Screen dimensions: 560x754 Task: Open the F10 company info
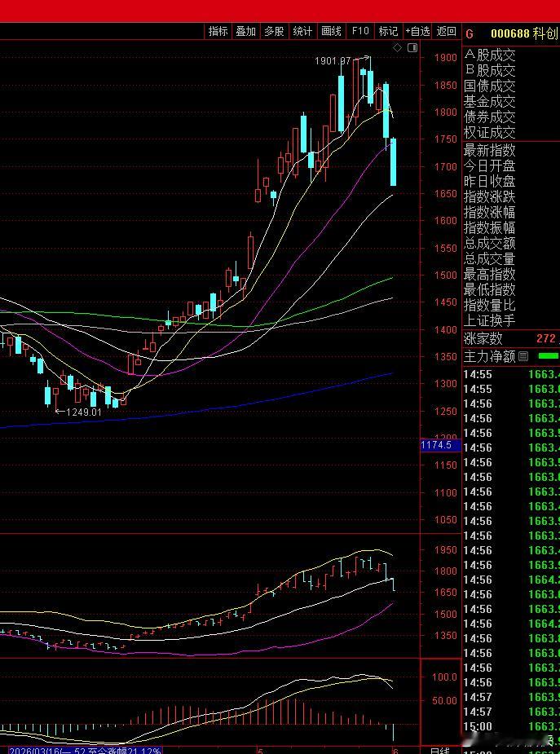(360, 31)
